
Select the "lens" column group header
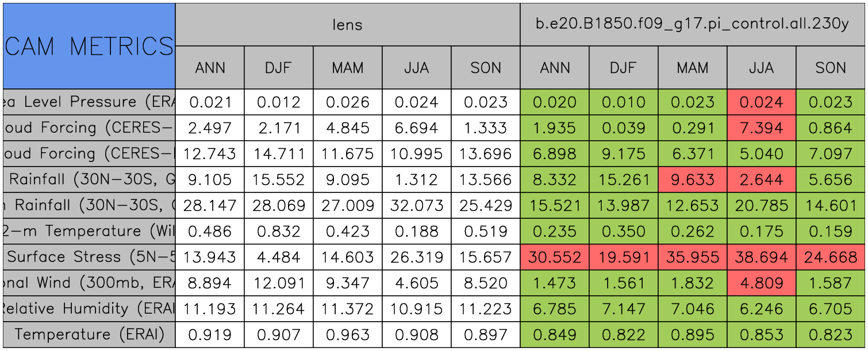(x=347, y=25)
